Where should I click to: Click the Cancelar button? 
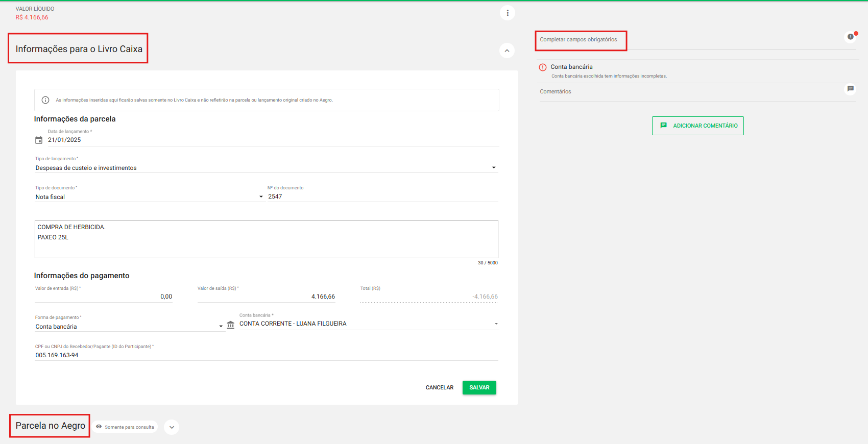[x=439, y=388]
